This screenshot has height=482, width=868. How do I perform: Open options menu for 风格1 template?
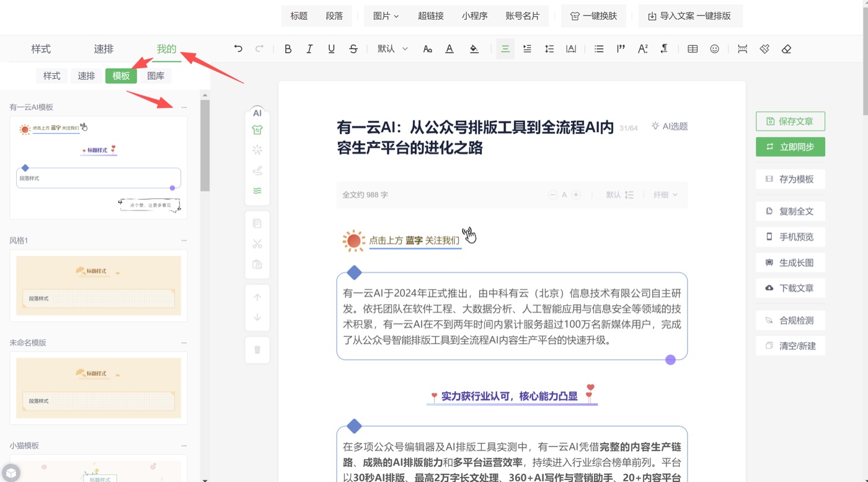pos(184,241)
